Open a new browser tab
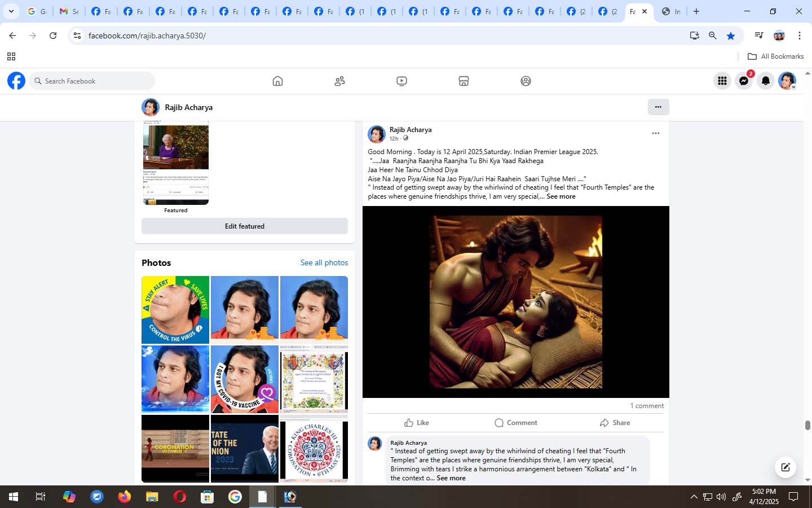The width and height of the screenshot is (812, 508). (x=696, y=11)
